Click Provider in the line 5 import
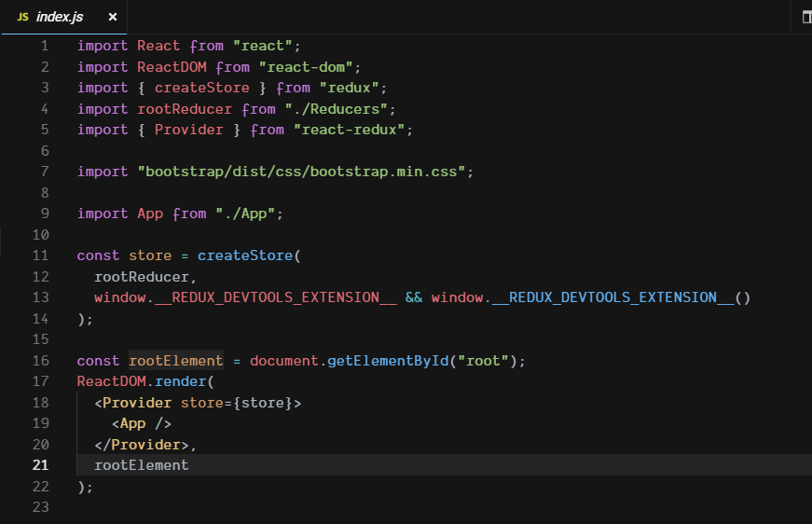The image size is (812, 524). coord(189,130)
